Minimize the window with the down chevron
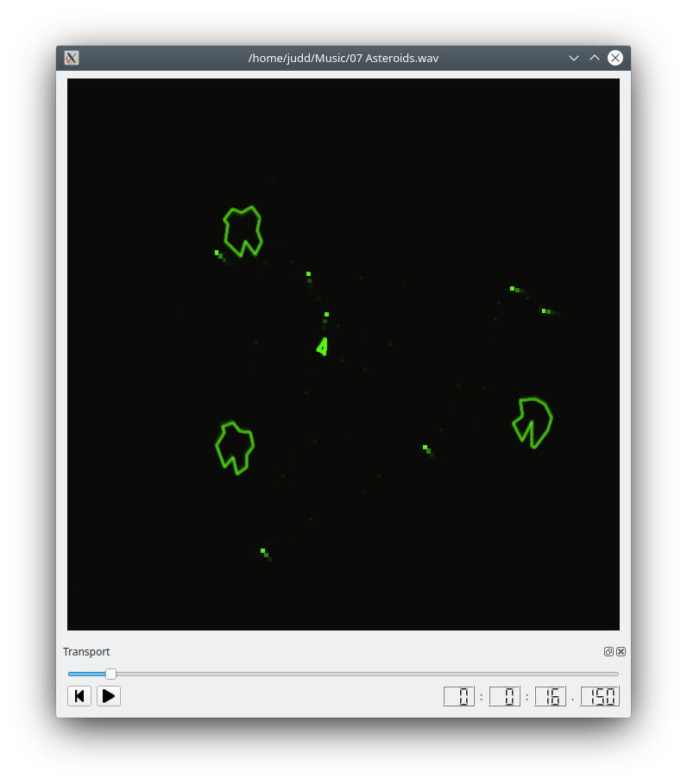This screenshot has width=687, height=784. (574, 58)
